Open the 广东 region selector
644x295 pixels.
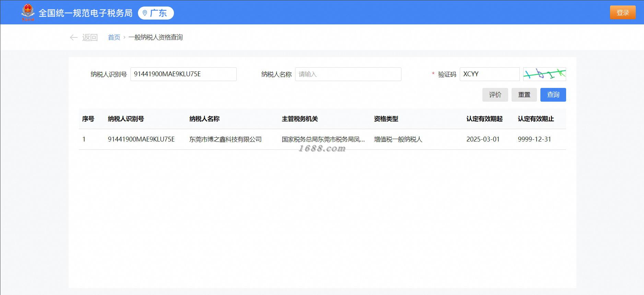pos(156,13)
